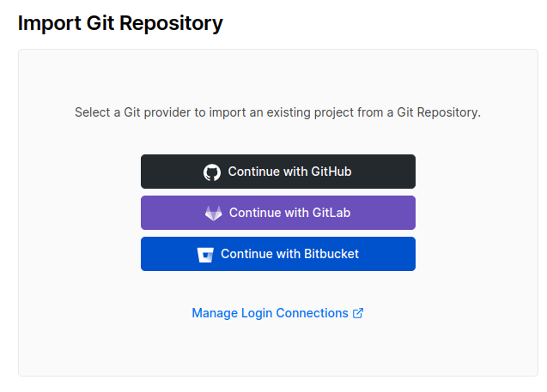Click the "Continue with Bitbucket" text label
547x392 pixels.
click(x=289, y=254)
